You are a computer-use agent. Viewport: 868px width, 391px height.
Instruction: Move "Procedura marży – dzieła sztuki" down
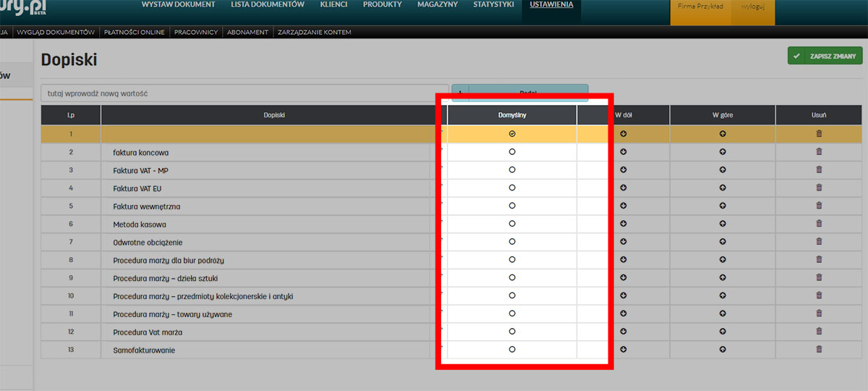click(623, 278)
